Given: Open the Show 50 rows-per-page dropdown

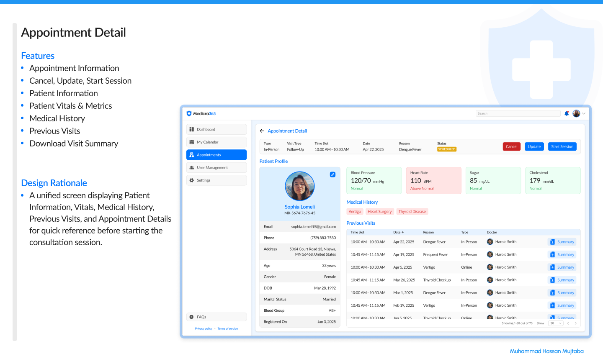Looking at the screenshot, I should tap(556, 323).
